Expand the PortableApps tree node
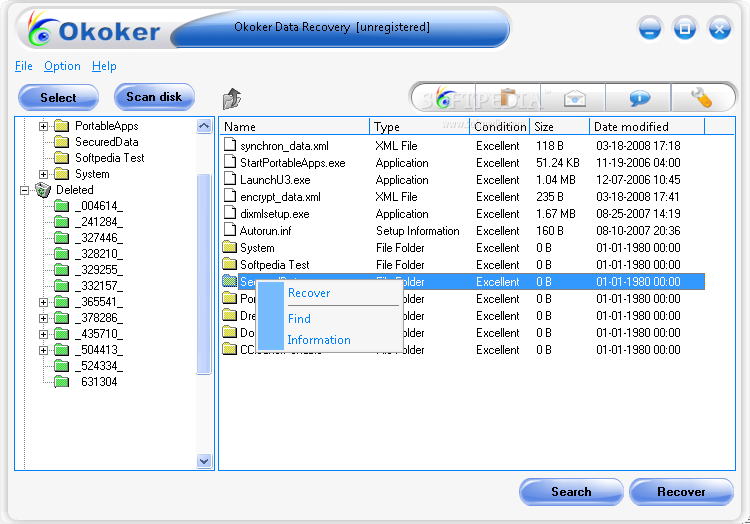Screen dimensions: 750x524 pos(44,126)
